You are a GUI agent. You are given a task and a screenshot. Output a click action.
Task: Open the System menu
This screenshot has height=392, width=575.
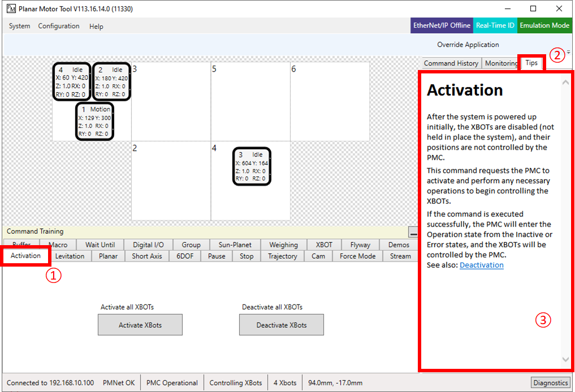(x=20, y=26)
